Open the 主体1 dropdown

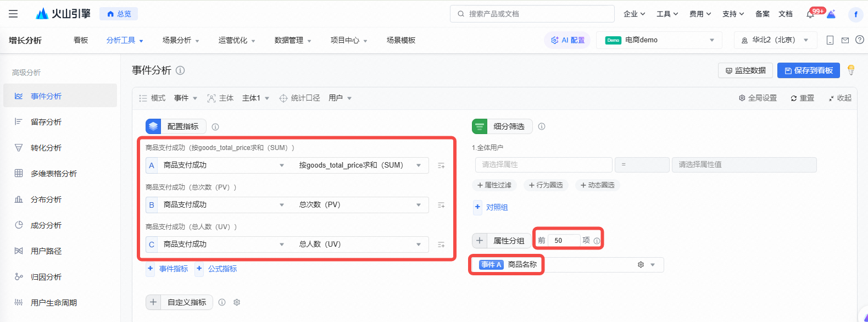(x=255, y=98)
